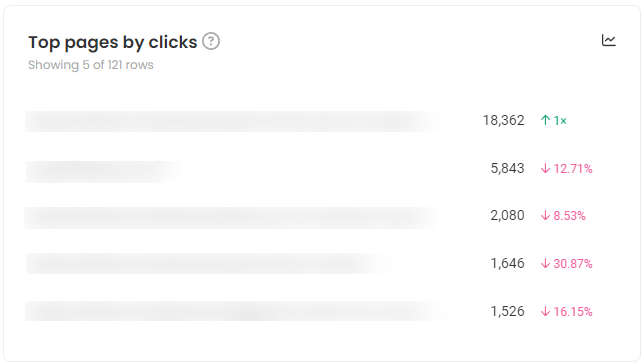Viewport: 644px width, 364px height.
Task: Select the 5,843 click count
Action: [508, 168]
